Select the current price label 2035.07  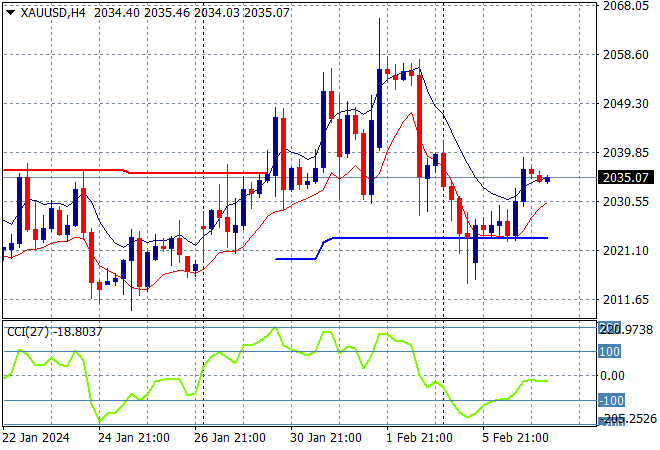point(625,178)
